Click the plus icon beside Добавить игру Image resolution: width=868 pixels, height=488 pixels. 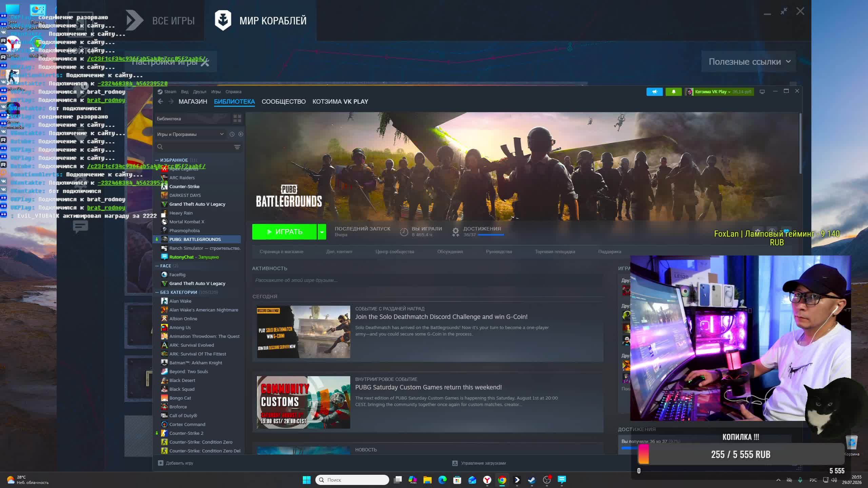[x=161, y=463]
